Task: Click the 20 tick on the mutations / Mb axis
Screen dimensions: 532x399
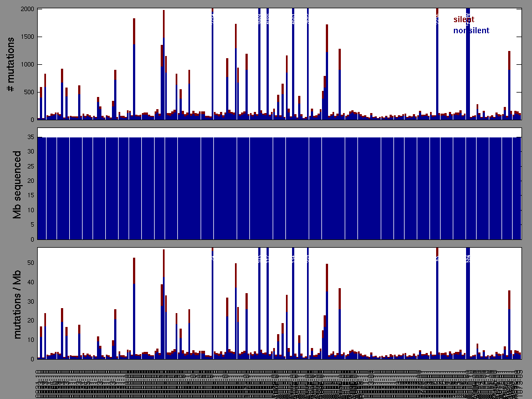Action: click(x=30, y=320)
